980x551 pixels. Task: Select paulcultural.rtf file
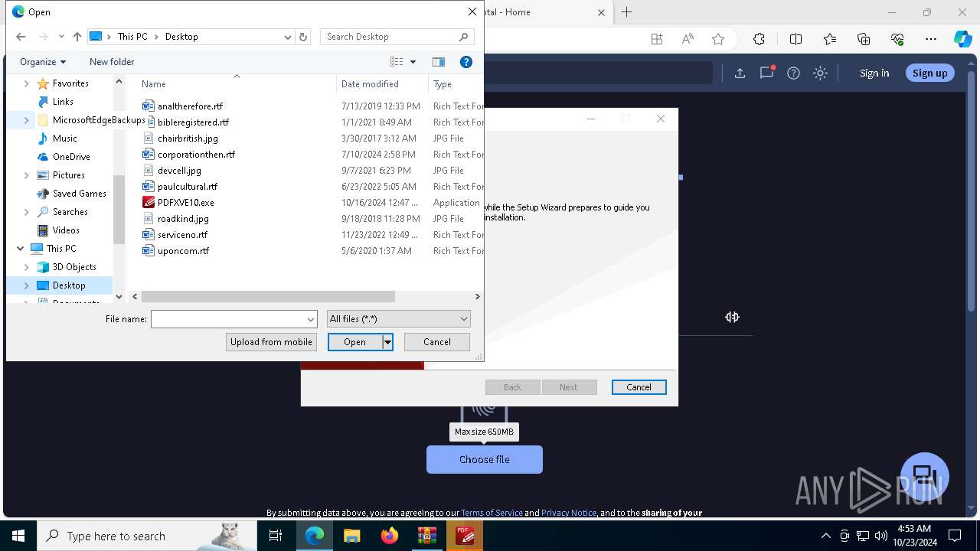click(x=187, y=187)
